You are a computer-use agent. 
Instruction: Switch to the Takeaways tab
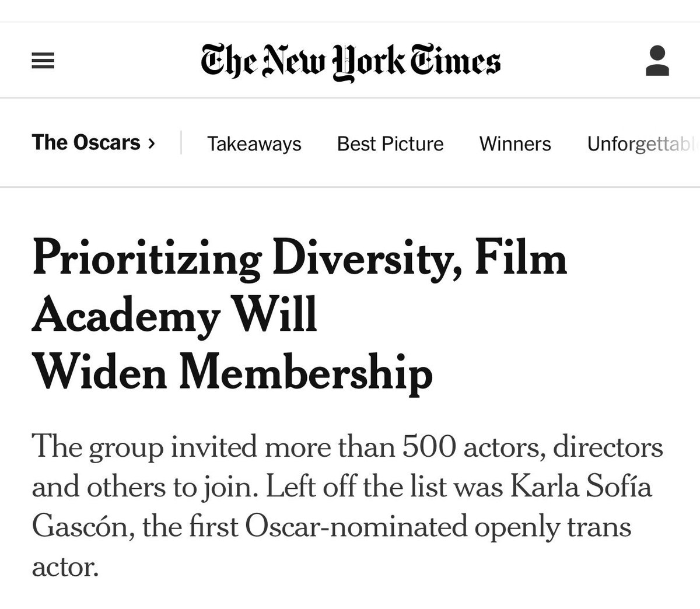254,143
